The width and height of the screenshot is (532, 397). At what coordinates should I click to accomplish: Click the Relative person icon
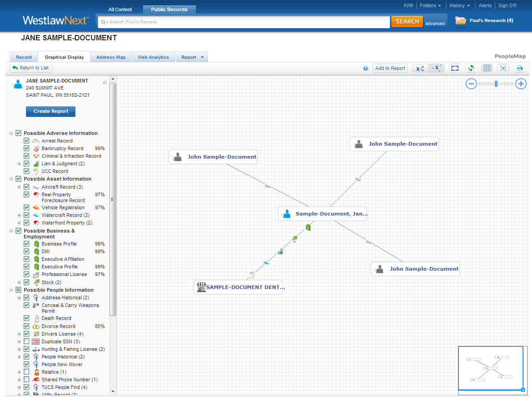[37, 372]
